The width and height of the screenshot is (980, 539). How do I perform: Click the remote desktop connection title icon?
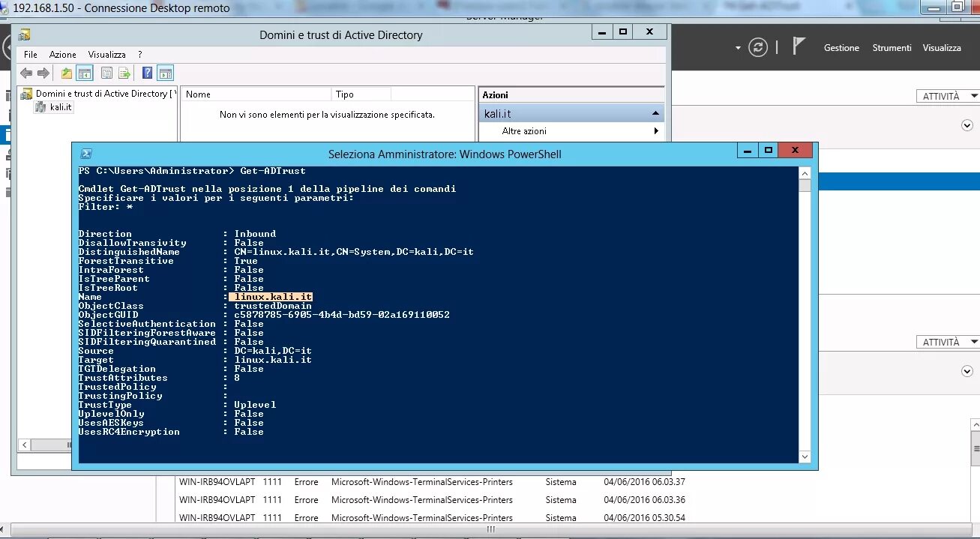click(x=5, y=7)
